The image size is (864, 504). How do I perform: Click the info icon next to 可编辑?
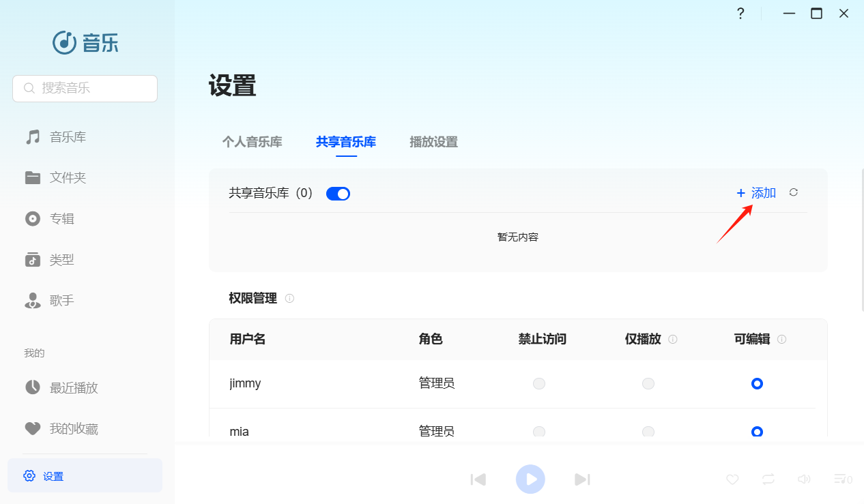782,340
